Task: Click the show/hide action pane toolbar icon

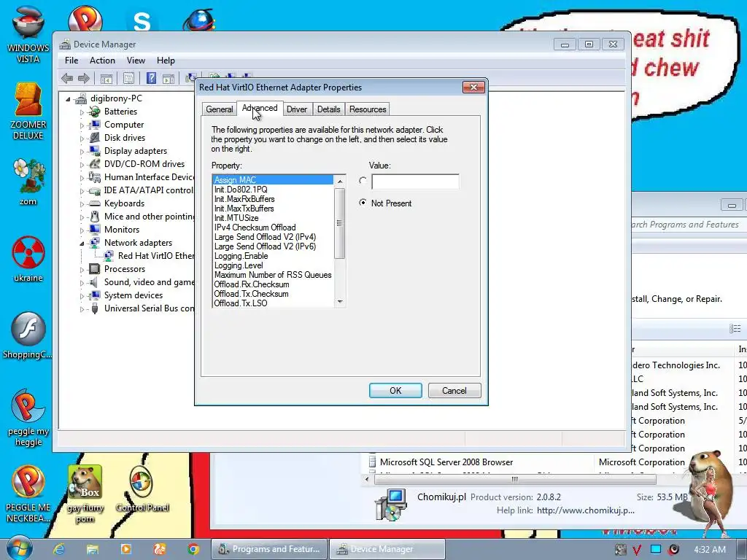Action: pyautogui.click(x=169, y=79)
